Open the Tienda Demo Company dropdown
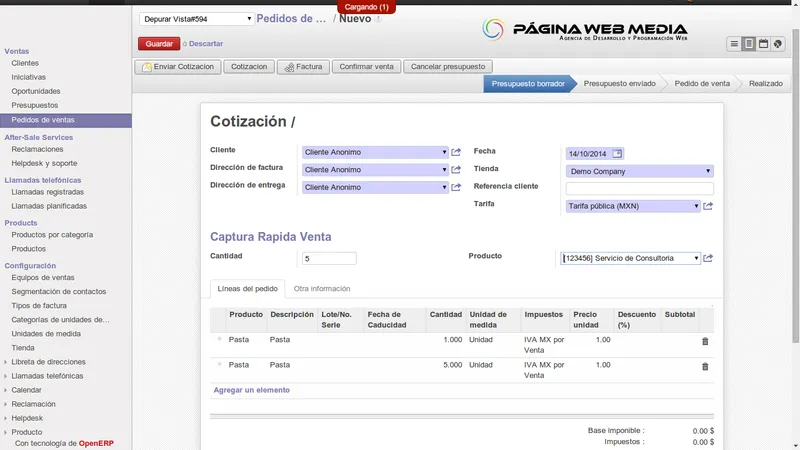This screenshot has height=450, width=800. [639, 171]
